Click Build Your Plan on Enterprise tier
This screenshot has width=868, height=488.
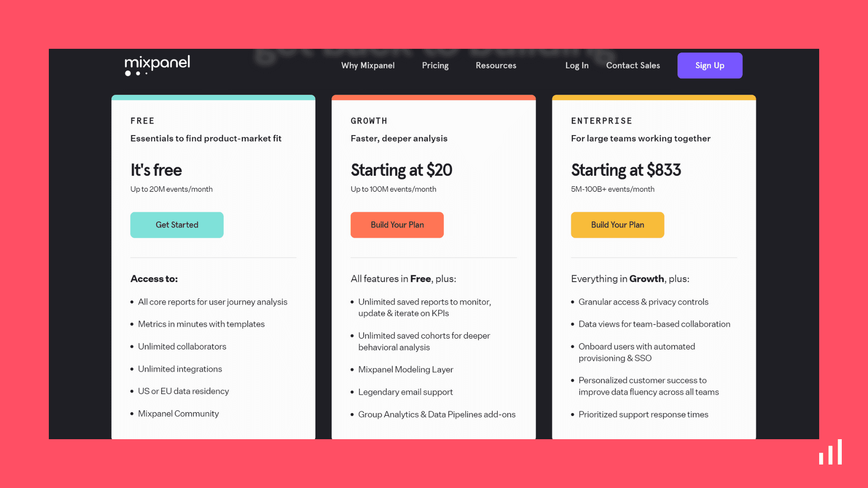pos(617,225)
